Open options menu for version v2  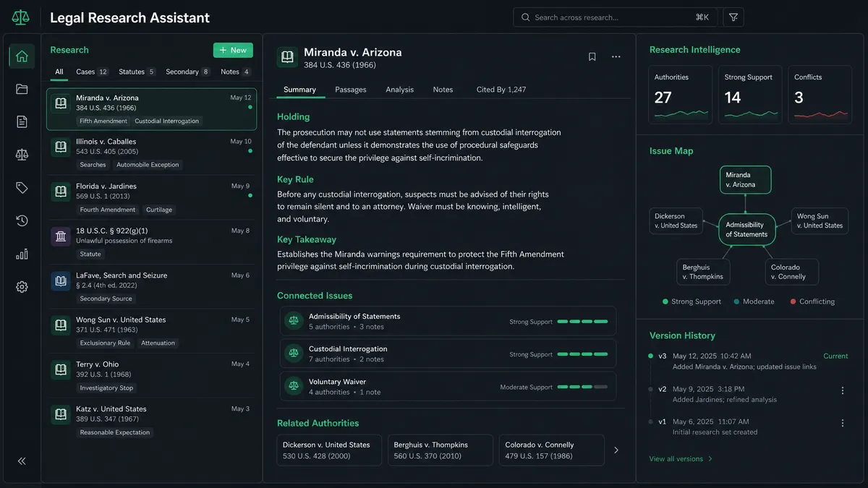[842, 390]
